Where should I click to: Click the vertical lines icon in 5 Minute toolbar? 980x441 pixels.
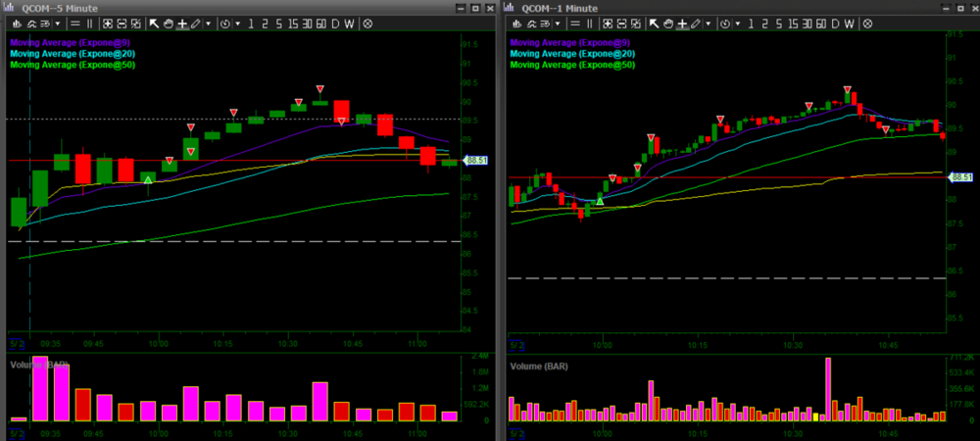click(x=90, y=23)
